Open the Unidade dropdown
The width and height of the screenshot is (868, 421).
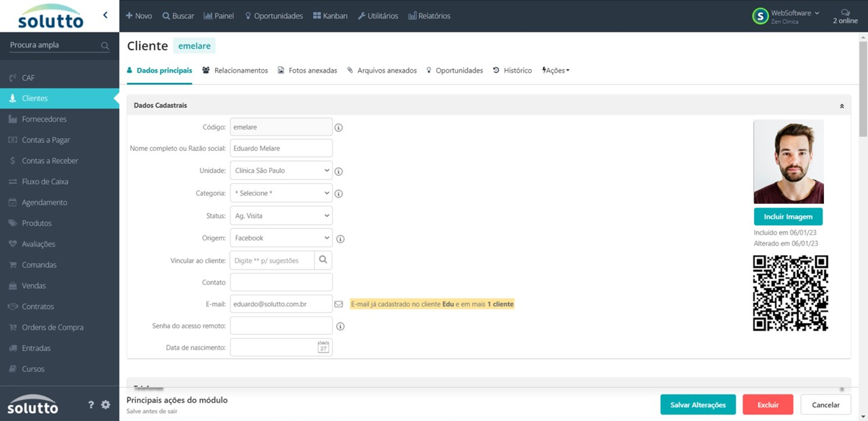click(281, 170)
